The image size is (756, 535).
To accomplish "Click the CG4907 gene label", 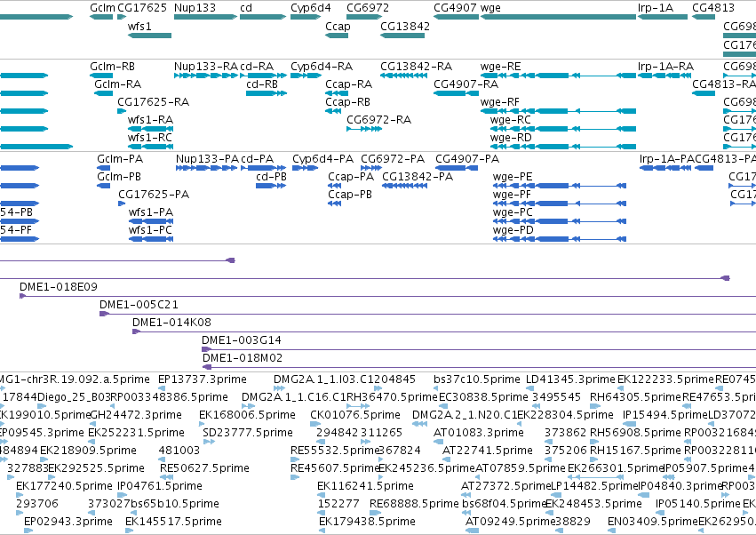I will 455,8.
